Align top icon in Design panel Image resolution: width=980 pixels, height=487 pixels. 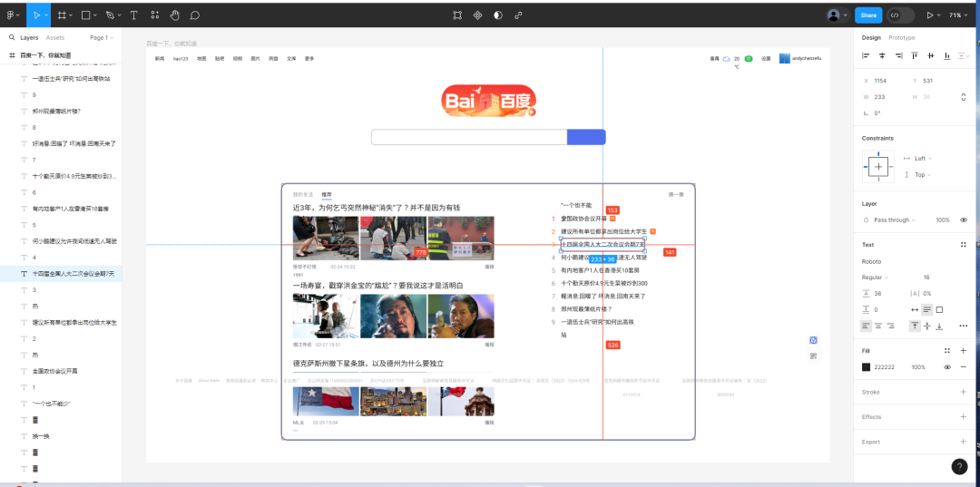point(915,55)
